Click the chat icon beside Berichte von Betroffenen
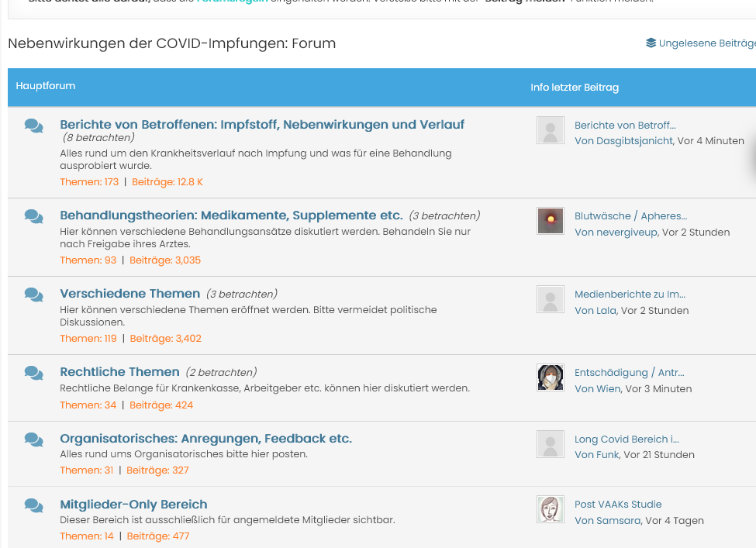Image resolution: width=756 pixels, height=548 pixels. coord(33,126)
